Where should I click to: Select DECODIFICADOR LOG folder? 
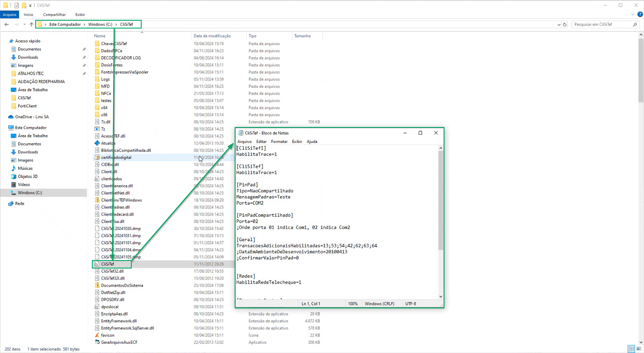121,58
